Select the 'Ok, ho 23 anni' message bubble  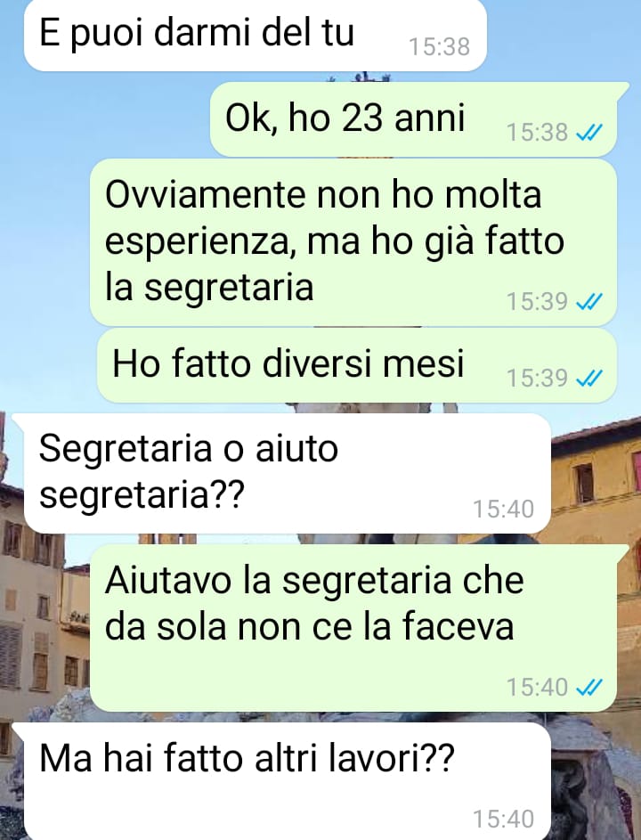(x=413, y=119)
